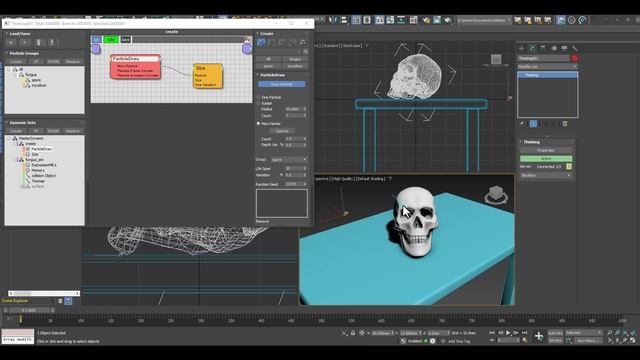This screenshot has width=640, height=360.
Task: Select ParticleDraw in Dynamic Sets tree
Action: click(42, 149)
